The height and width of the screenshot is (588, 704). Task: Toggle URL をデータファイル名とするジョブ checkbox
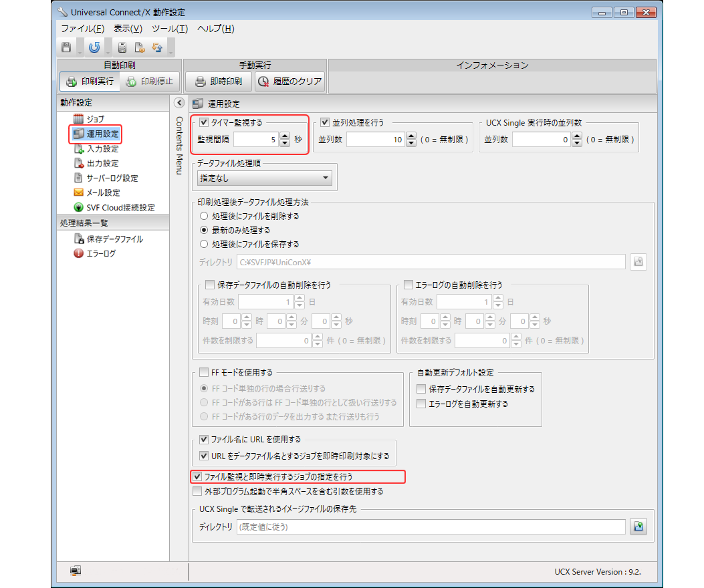point(204,456)
